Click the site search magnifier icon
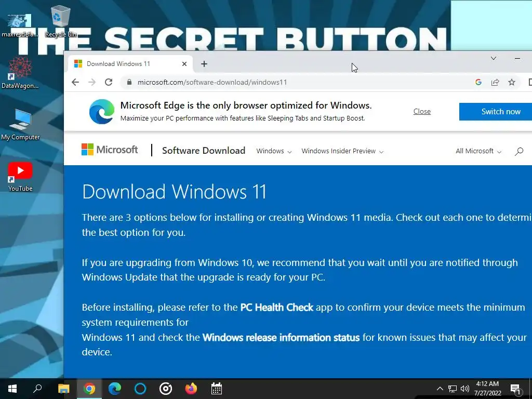 click(519, 151)
